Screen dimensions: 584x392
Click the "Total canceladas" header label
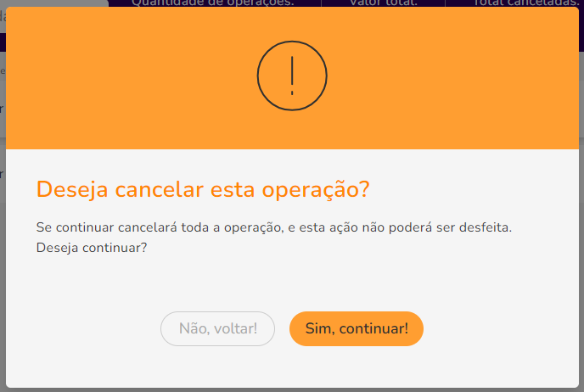point(525,3)
